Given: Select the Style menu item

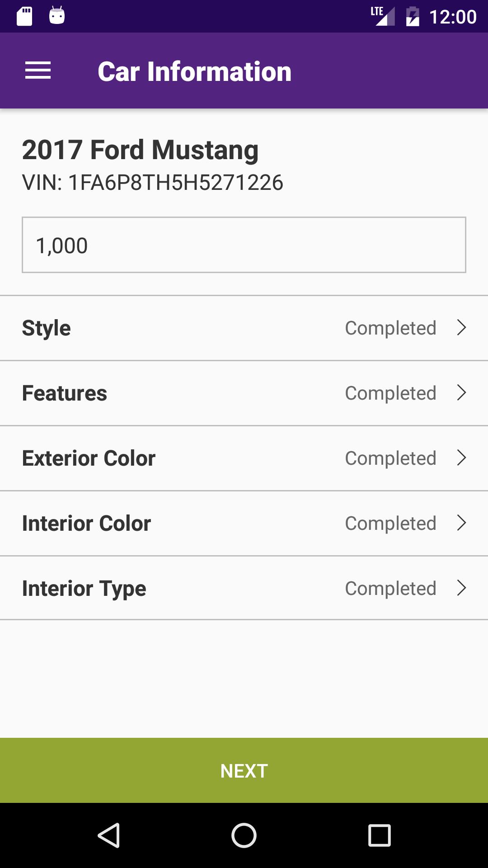Looking at the screenshot, I should coord(244,328).
